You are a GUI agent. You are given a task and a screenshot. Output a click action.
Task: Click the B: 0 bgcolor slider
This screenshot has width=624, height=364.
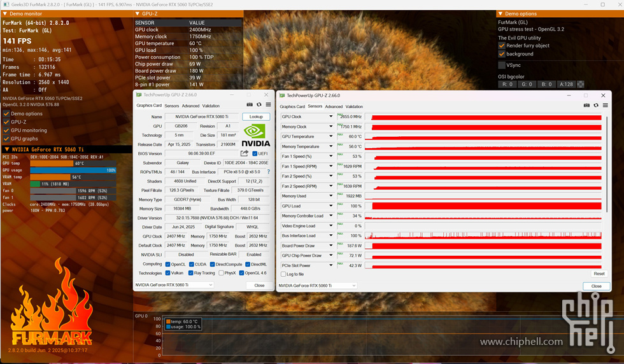[x=546, y=85]
